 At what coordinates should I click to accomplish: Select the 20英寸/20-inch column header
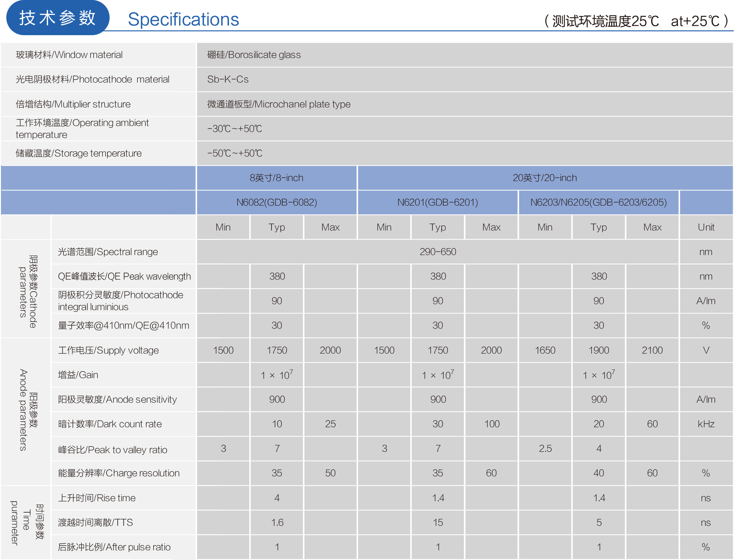click(544, 178)
